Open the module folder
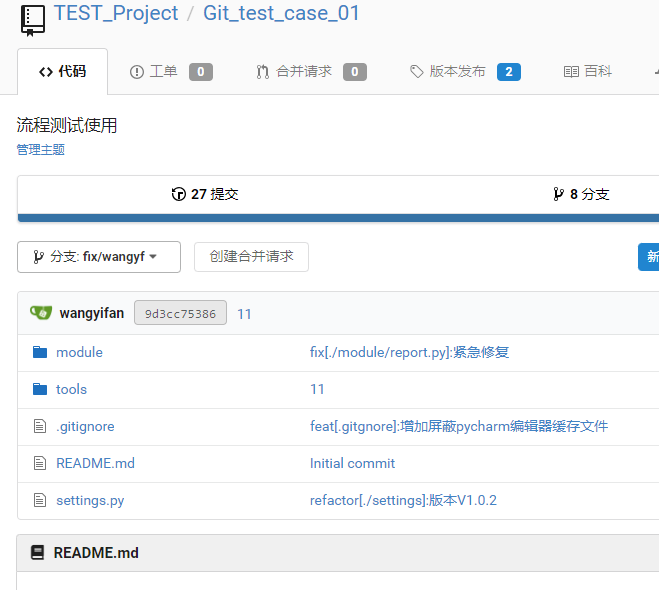This screenshot has height=590, width=659. tap(79, 352)
